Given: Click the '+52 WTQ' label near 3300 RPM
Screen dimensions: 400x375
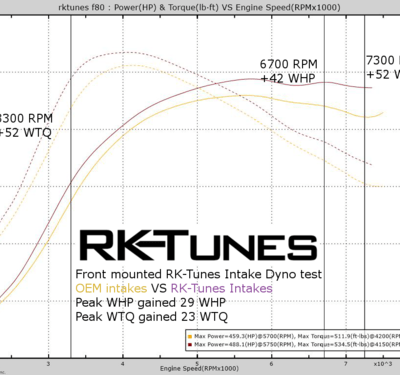Looking at the screenshot, I should [25, 133].
